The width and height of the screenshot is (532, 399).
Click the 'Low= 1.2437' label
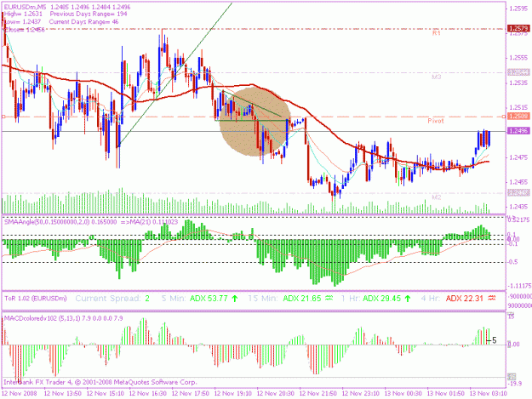22,22
